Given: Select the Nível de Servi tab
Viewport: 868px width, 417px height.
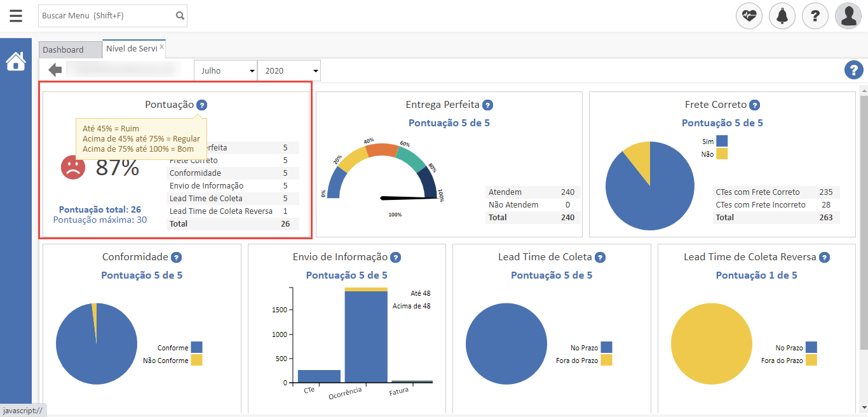Looking at the screenshot, I should pyautogui.click(x=130, y=49).
